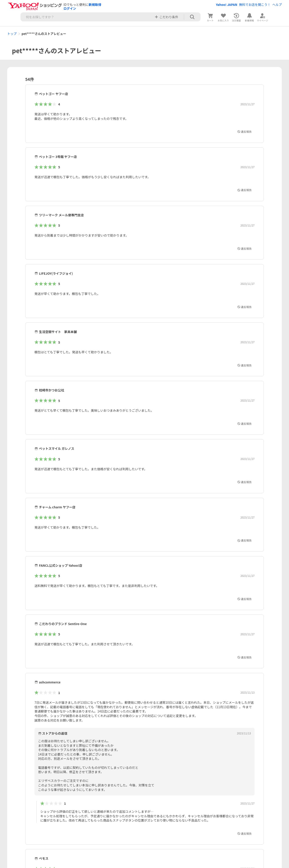
Task: Report violation on the ashcommerce review
Action: click(245, 834)
